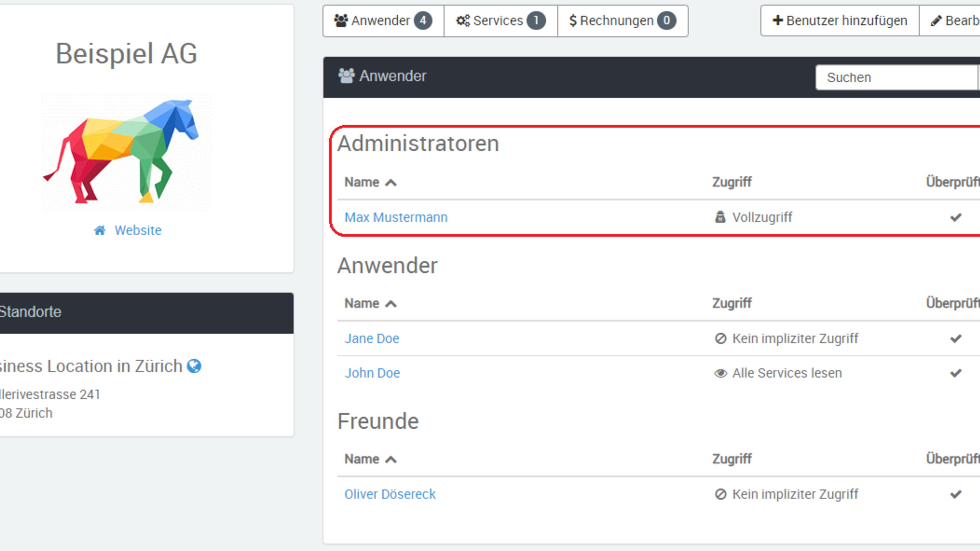Click the verified checkmark for Max Mustermann
980x551 pixels.
click(956, 217)
